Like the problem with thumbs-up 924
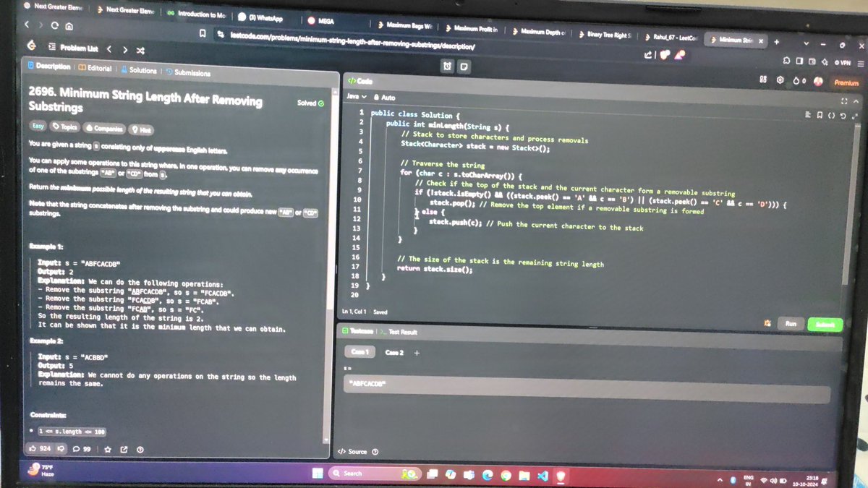 pos(41,449)
